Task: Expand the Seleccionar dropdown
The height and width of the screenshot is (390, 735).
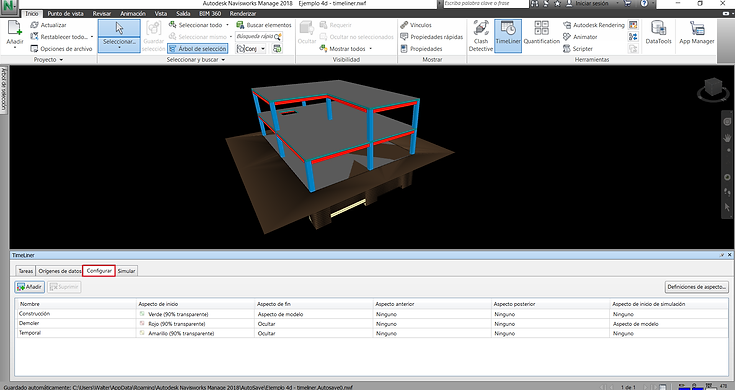Action: pos(119,45)
